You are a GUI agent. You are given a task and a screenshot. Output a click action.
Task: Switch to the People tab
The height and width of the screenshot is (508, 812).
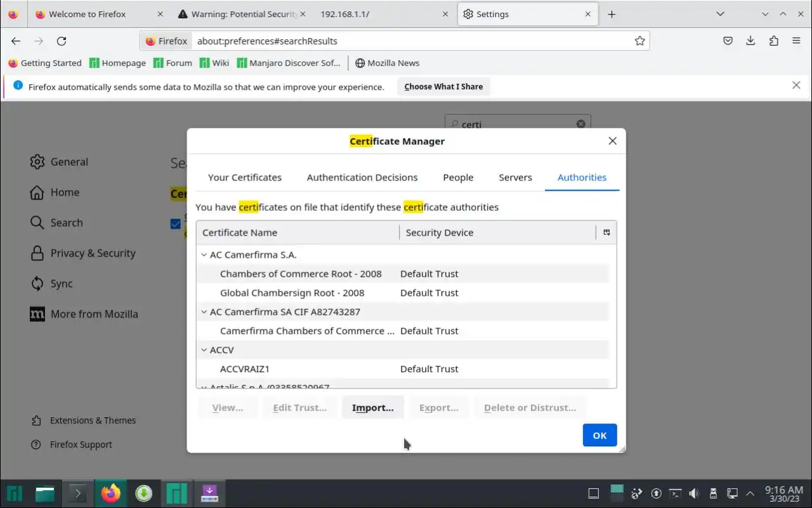tap(458, 177)
